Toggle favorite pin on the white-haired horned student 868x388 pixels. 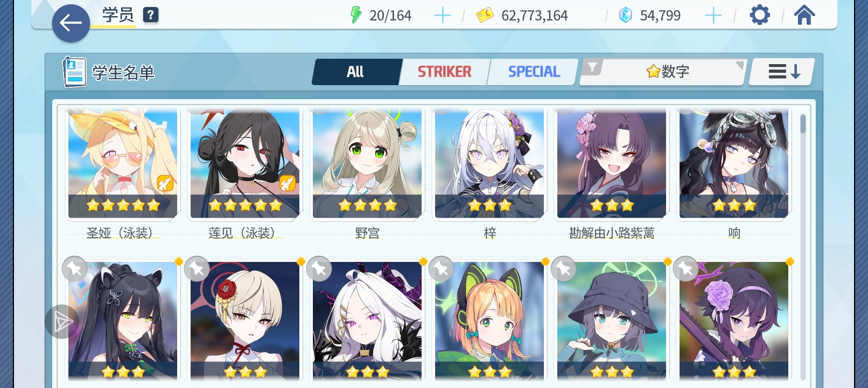click(x=319, y=268)
